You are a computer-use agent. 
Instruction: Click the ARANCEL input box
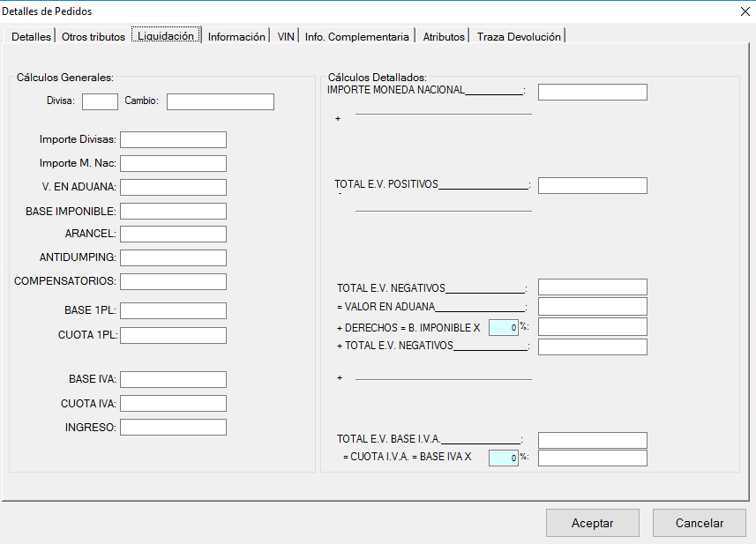pos(173,234)
